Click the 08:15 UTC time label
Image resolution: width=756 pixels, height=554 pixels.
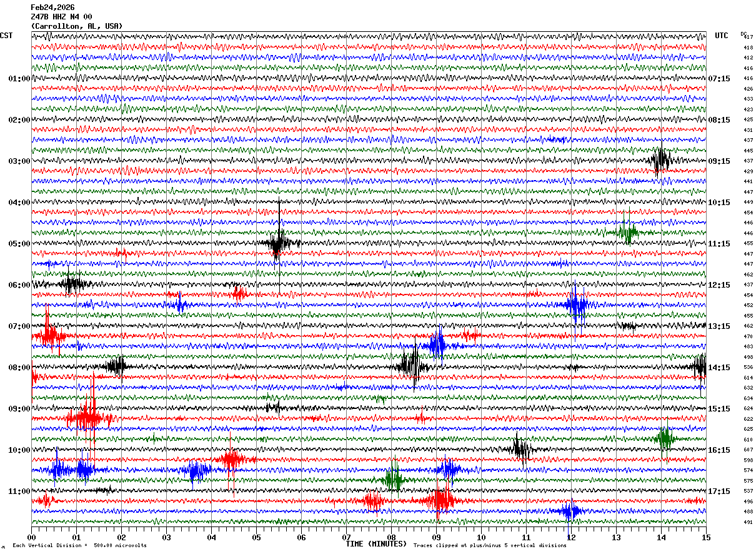point(719,120)
